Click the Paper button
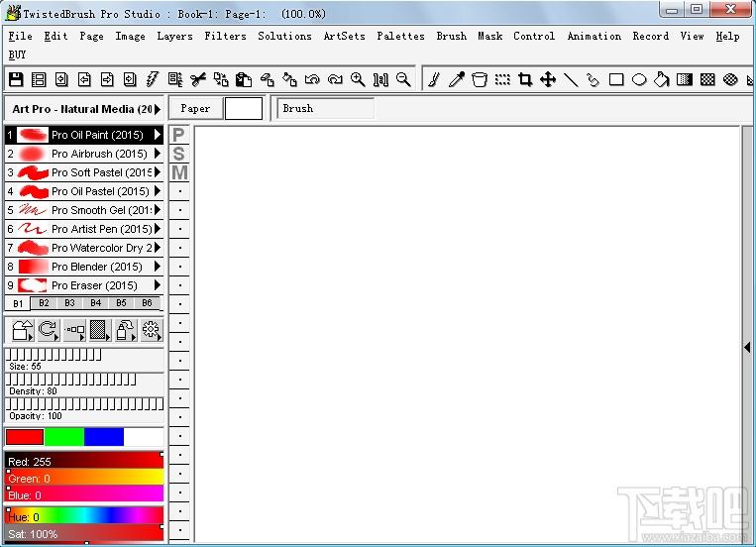The image size is (756, 547). [195, 109]
